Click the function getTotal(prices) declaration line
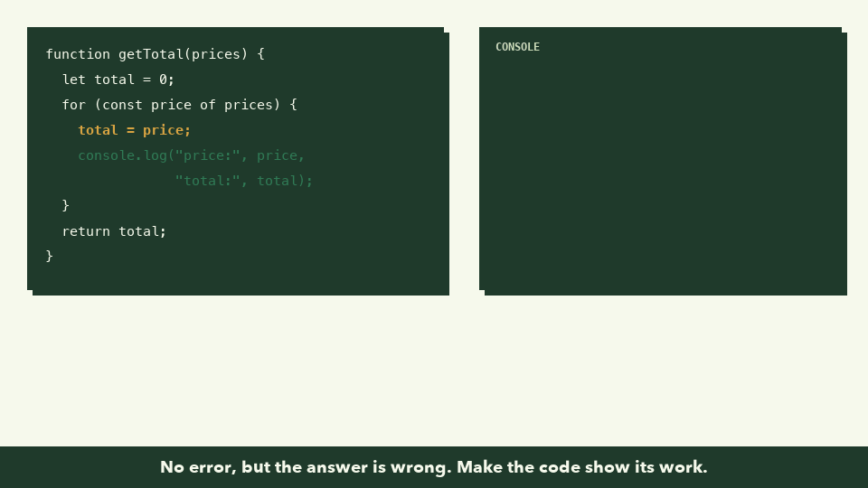The image size is (868, 488). (155, 54)
